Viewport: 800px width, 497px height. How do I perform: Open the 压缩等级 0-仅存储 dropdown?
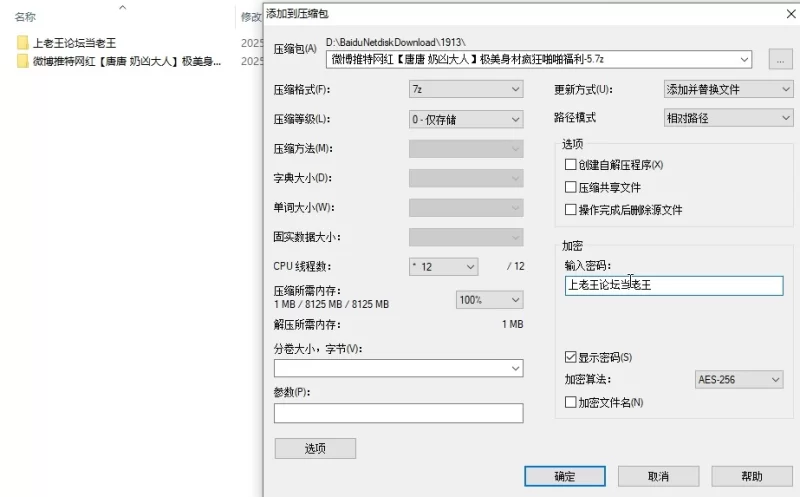click(466, 119)
